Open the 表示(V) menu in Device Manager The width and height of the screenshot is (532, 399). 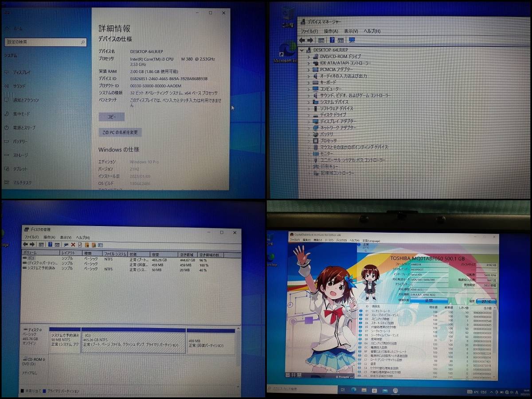point(351,31)
